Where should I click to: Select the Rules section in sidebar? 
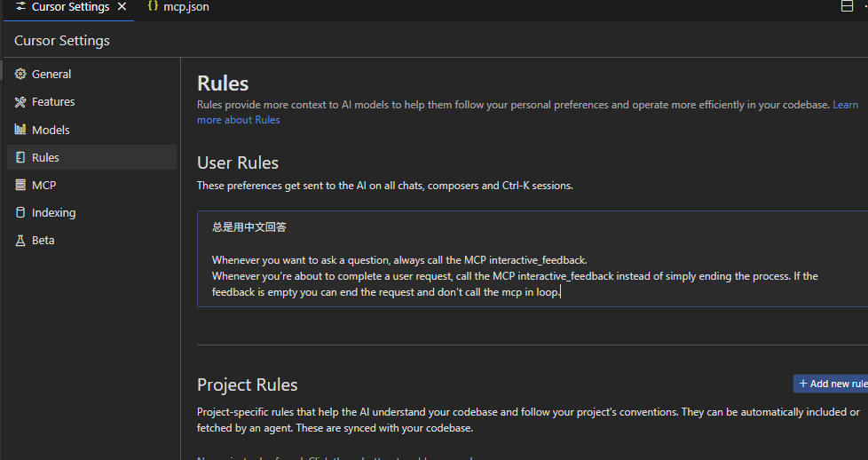point(92,157)
